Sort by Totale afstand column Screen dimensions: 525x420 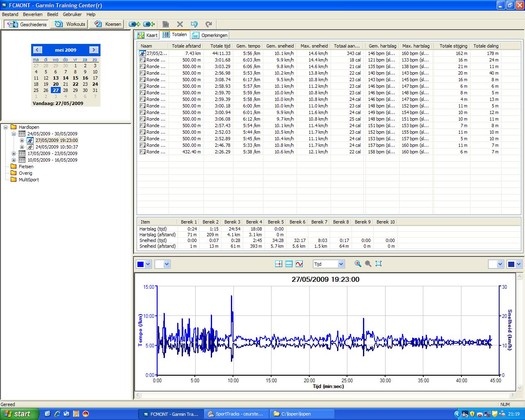click(x=186, y=46)
